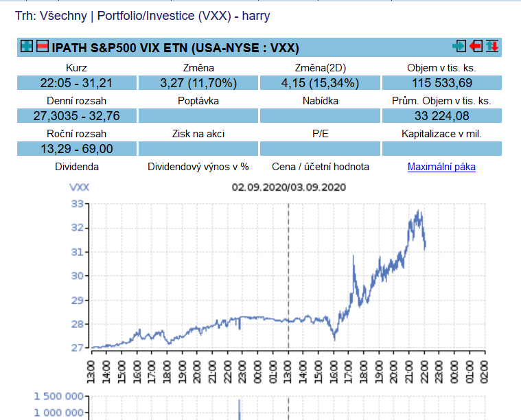This screenshot has height=420, width=521.
Task: Click the Prům. Objem v tis. ks. label
Action: [441, 101]
